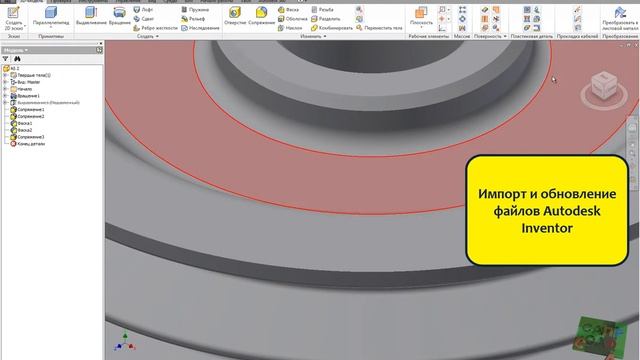Click the Создать 2D эскиз button

click(x=13, y=19)
